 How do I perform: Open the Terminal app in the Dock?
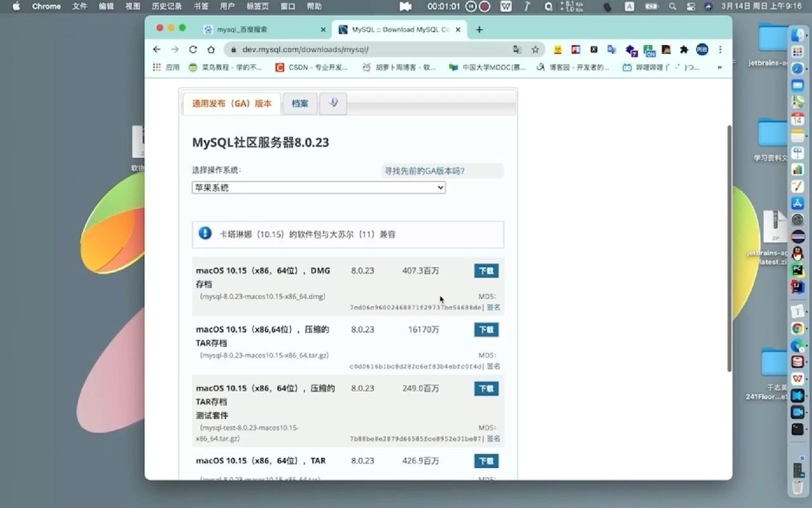[x=797, y=429]
